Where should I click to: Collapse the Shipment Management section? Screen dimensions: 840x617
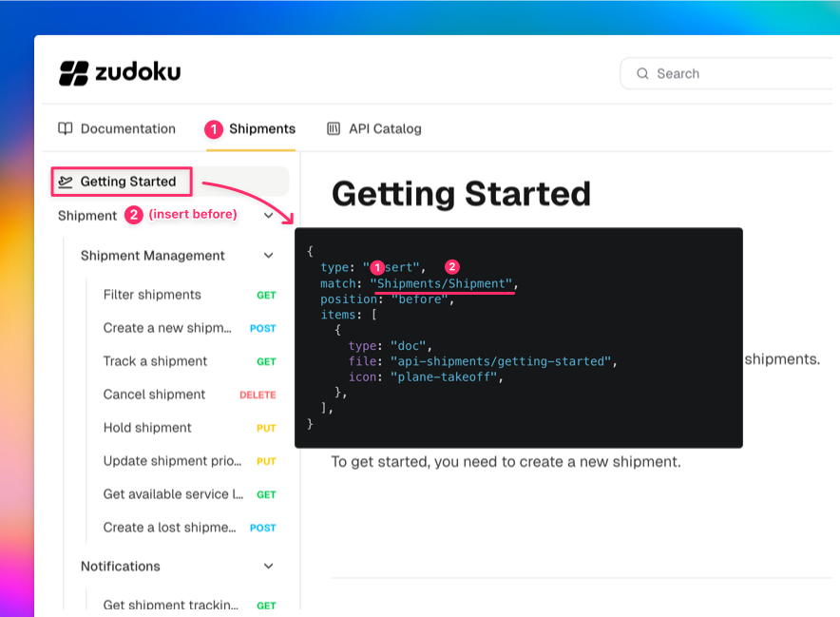click(268, 256)
